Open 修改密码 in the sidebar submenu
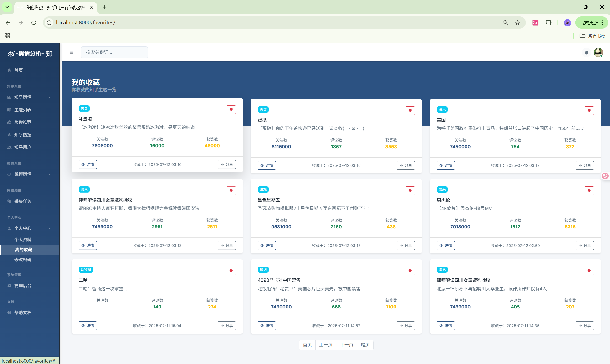The height and width of the screenshot is (364, 610). (x=23, y=260)
